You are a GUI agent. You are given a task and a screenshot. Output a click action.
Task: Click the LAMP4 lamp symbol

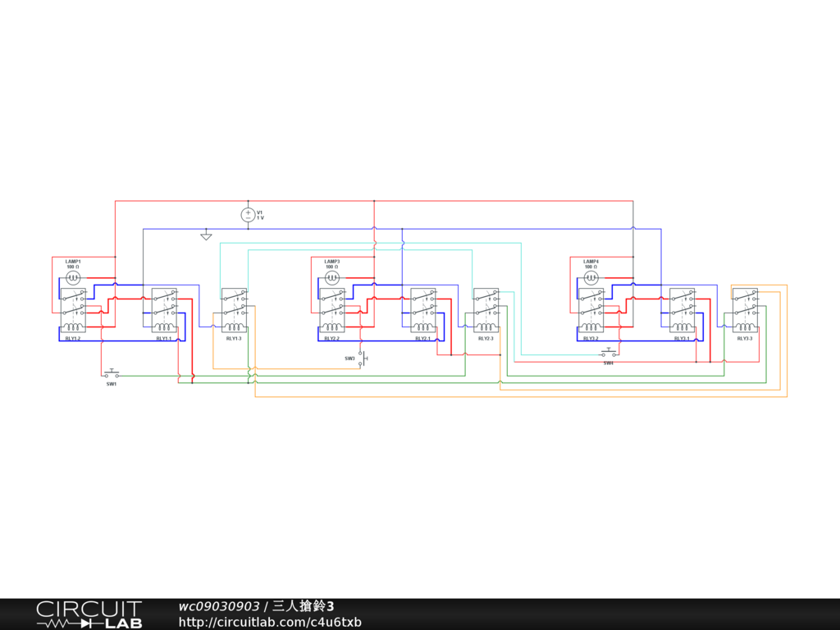591,278
